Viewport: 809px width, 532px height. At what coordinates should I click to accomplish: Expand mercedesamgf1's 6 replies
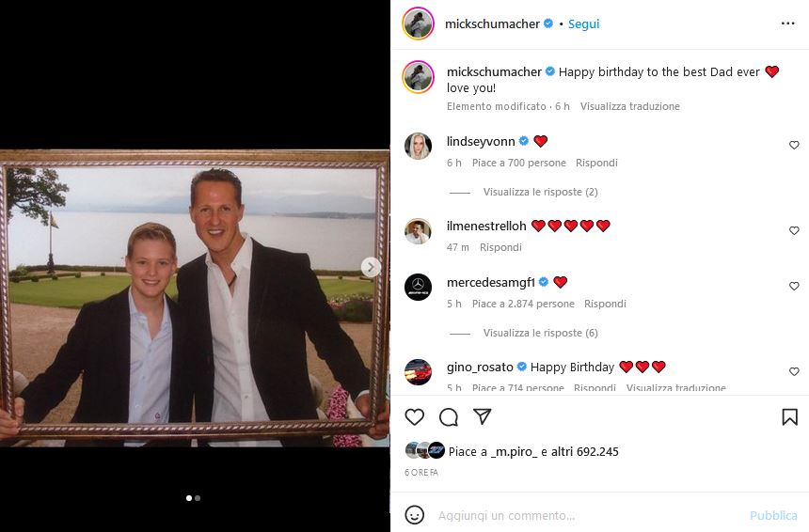540,333
